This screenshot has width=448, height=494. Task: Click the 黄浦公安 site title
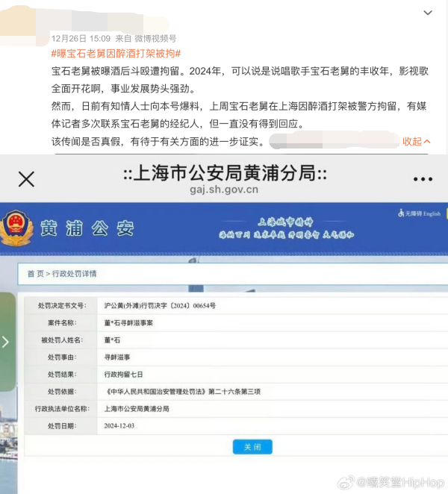pos(87,228)
